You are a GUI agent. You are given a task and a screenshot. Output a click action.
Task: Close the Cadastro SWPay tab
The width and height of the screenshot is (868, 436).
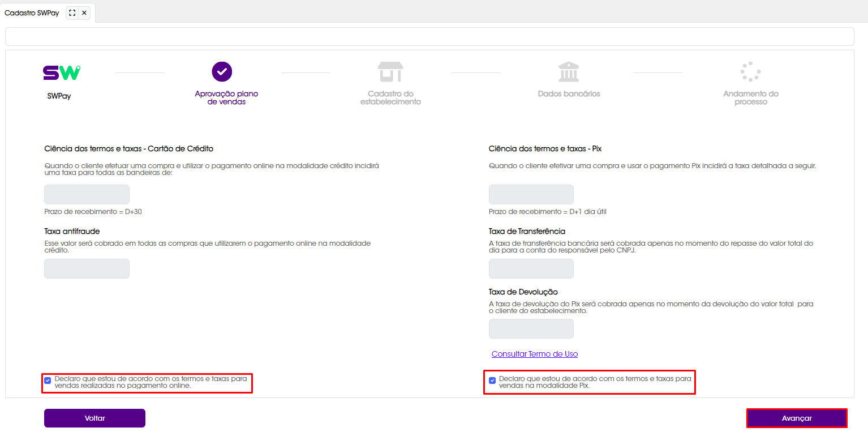84,12
